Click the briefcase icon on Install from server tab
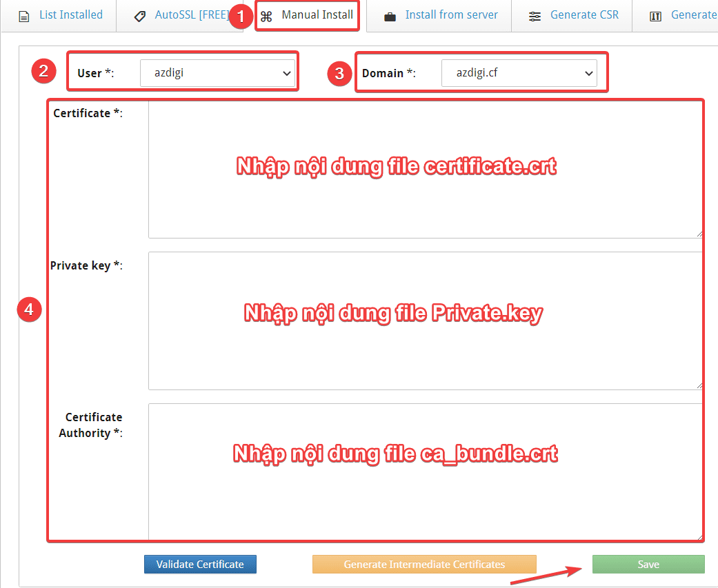 point(389,14)
